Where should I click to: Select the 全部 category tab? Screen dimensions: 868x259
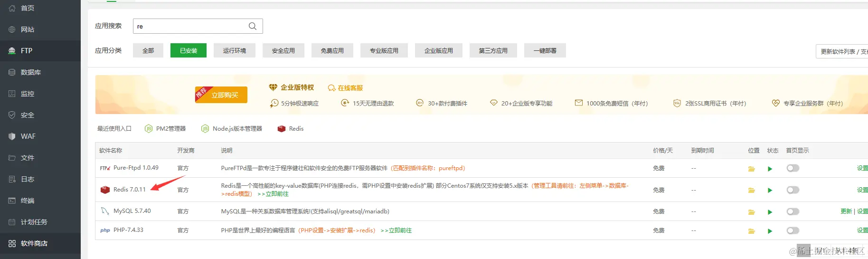(x=148, y=50)
